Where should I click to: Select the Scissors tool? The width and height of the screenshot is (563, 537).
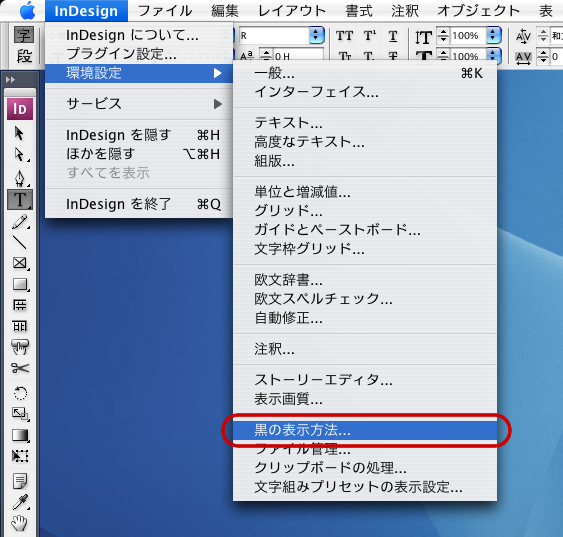pos(20,368)
